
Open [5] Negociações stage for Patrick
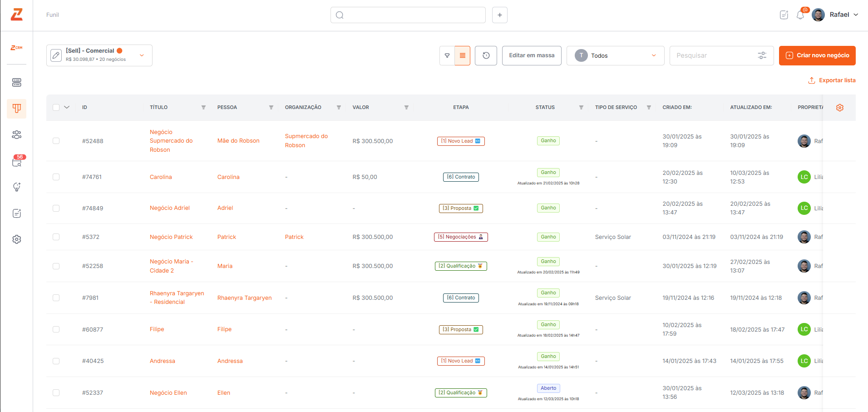pos(461,237)
